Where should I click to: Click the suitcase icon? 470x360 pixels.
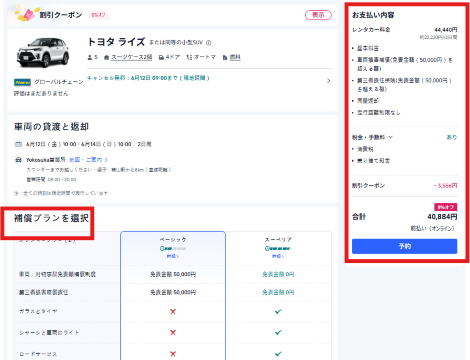pos(106,57)
